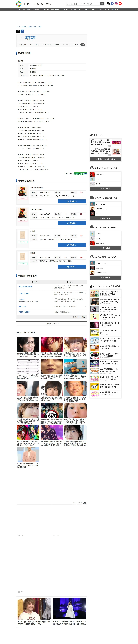
Task: Click the first LOST CORNER album cover
Action: [x=23, y=191]
